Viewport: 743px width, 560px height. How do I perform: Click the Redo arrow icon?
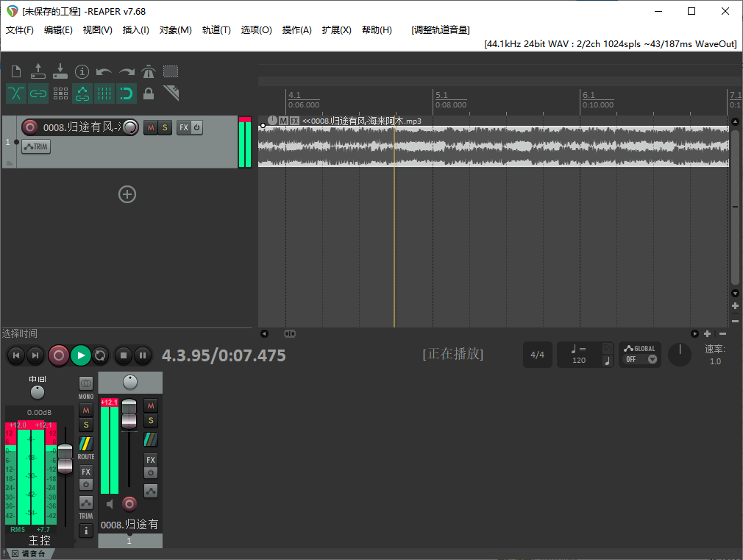tap(125, 71)
